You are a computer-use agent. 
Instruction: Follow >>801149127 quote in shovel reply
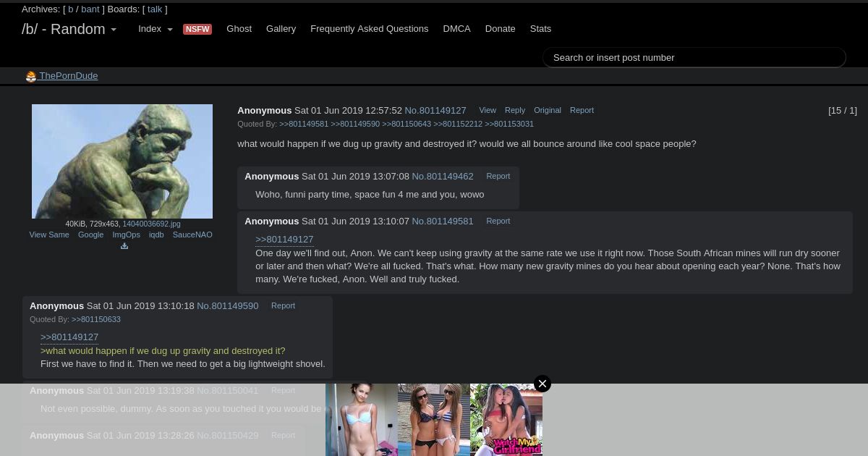point(69,337)
